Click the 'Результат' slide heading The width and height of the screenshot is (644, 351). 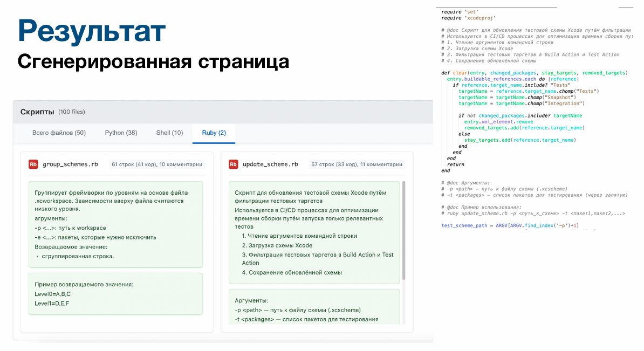pyautogui.click(x=92, y=31)
